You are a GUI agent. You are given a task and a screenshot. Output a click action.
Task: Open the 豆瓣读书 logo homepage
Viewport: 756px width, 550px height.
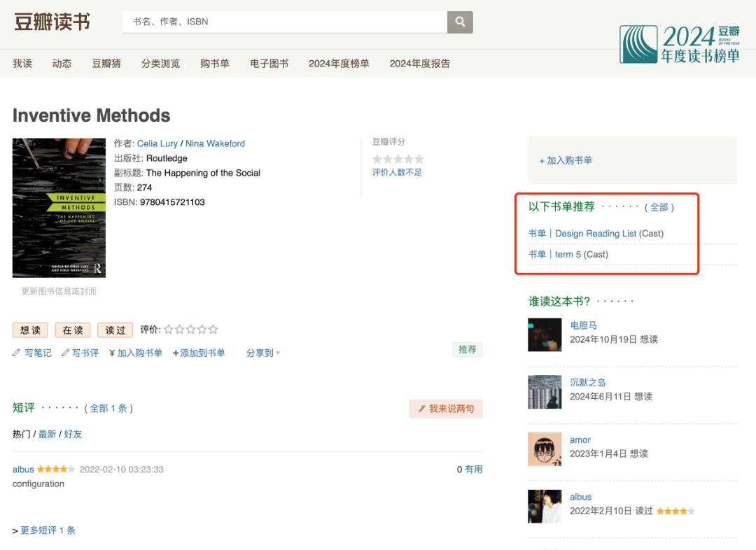(x=52, y=22)
